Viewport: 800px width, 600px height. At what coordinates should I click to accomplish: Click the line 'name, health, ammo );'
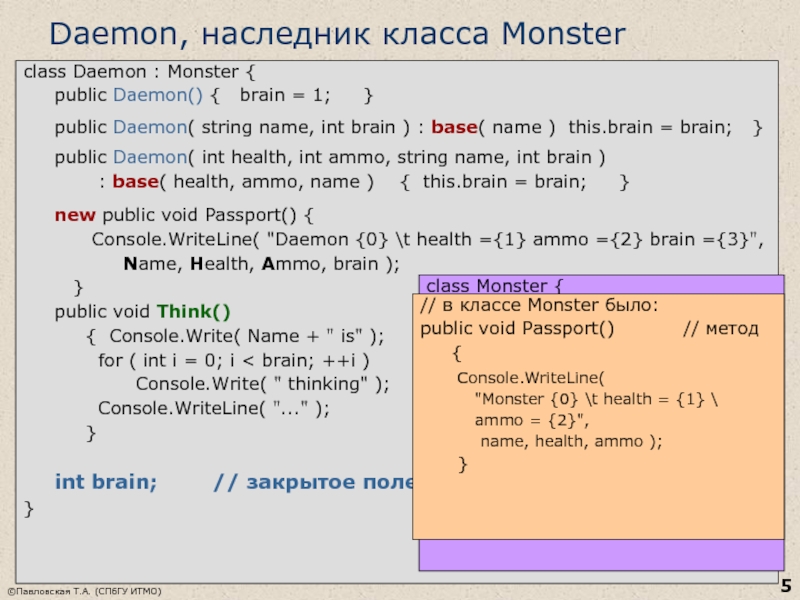(x=571, y=441)
